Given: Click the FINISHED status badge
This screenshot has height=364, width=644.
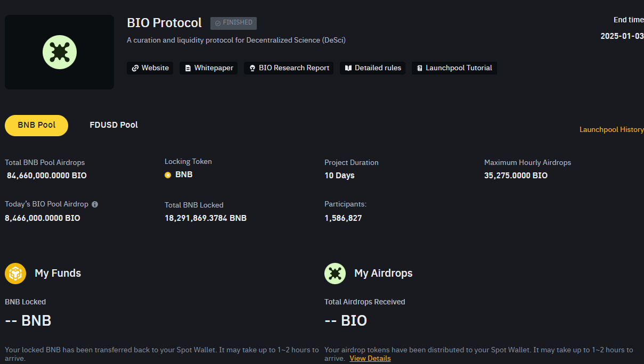Looking at the screenshot, I should coord(233,23).
